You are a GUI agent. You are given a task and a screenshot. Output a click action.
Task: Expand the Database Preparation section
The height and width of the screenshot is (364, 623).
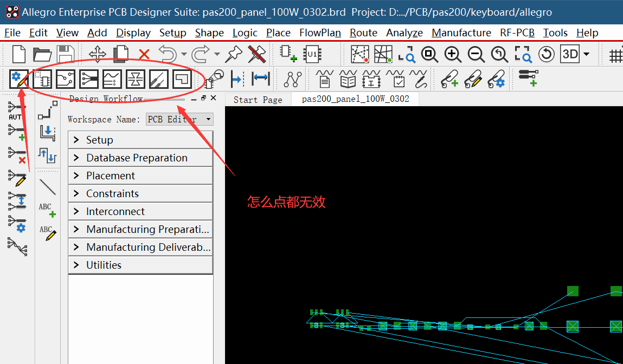(x=140, y=158)
